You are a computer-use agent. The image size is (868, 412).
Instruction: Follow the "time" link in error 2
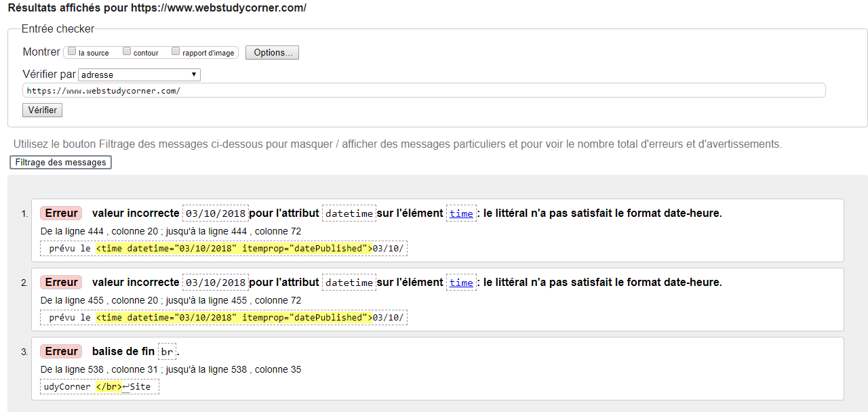point(462,283)
